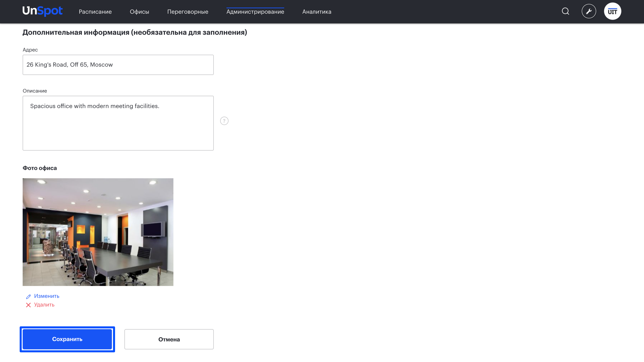
Task: Open the wrench settings icon
Action: pyautogui.click(x=589, y=12)
